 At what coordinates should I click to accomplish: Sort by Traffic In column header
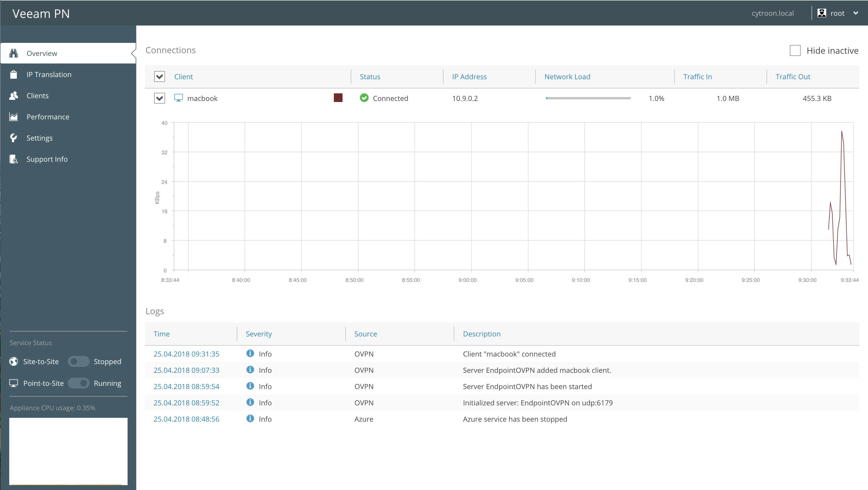tap(698, 77)
